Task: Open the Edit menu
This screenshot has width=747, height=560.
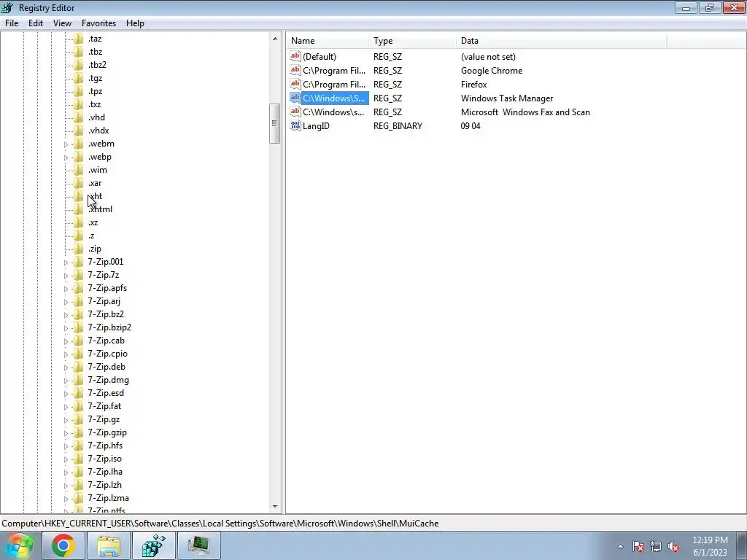Action: pyautogui.click(x=36, y=23)
